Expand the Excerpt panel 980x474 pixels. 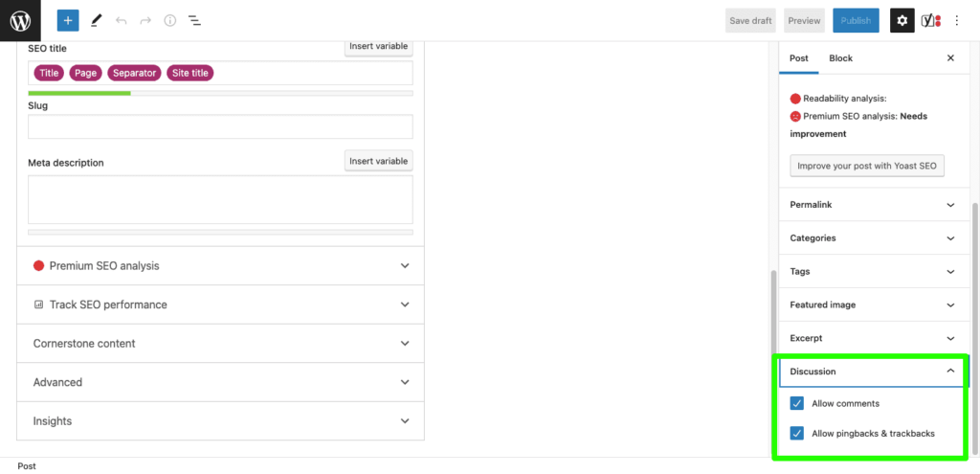(x=873, y=338)
